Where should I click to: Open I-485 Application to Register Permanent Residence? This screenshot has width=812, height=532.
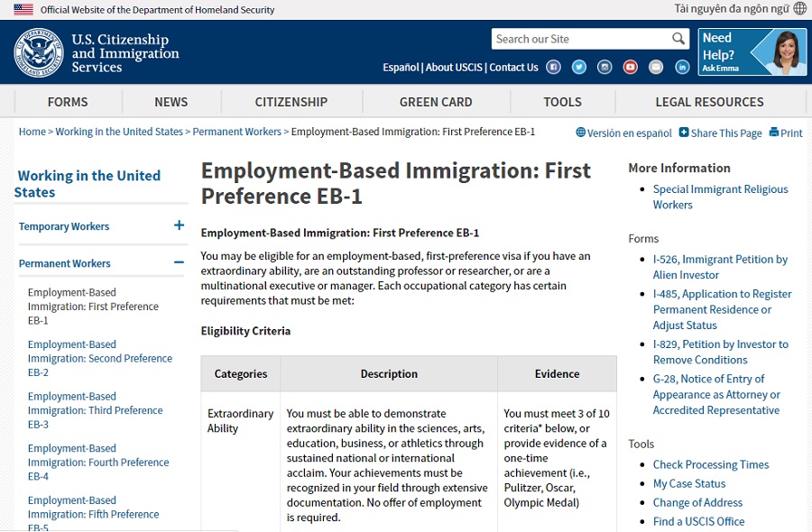click(723, 309)
